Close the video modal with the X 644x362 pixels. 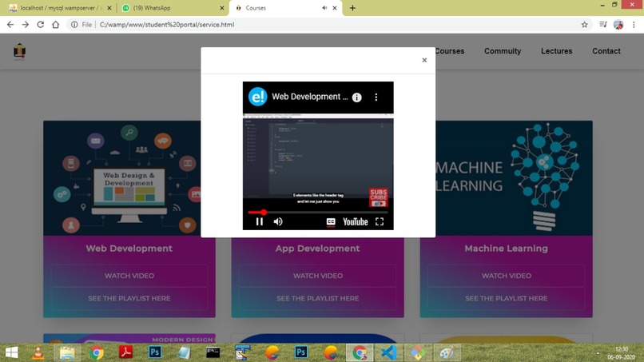[424, 60]
